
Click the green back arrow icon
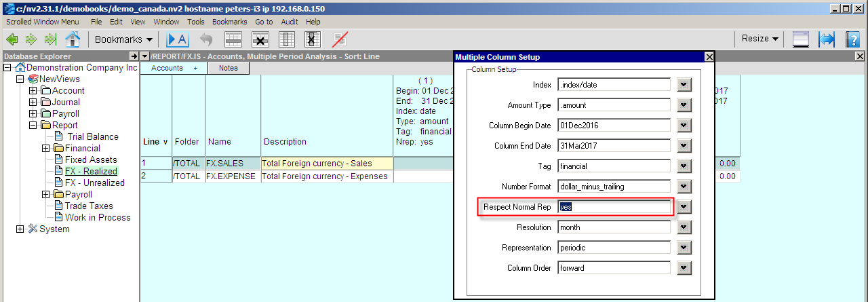click(12, 39)
